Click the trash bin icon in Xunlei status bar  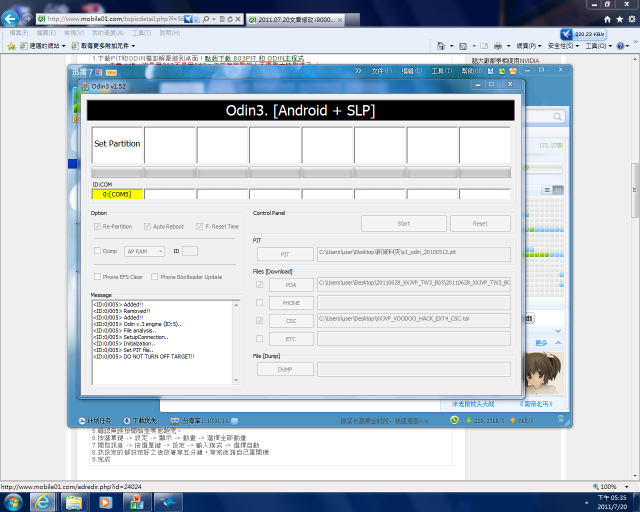(x=561, y=419)
